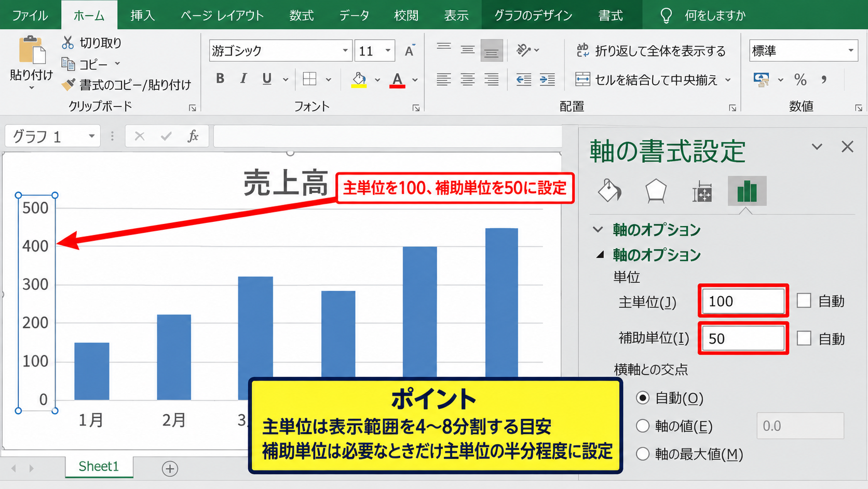Open the ファイル tab
This screenshot has height=489, width=868.
pos(30,16)
